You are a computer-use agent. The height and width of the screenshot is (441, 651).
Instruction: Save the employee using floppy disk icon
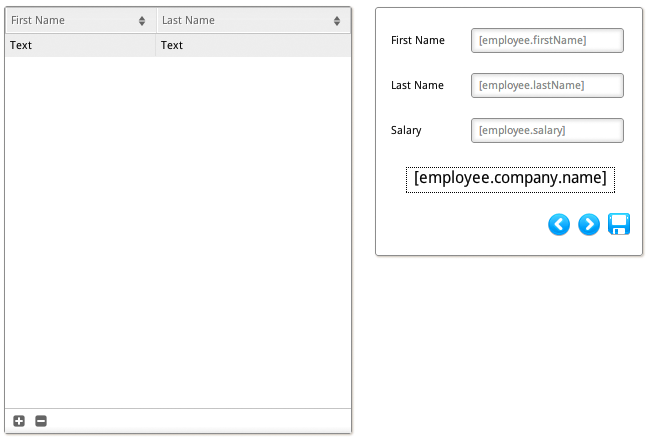coord(619,224)
